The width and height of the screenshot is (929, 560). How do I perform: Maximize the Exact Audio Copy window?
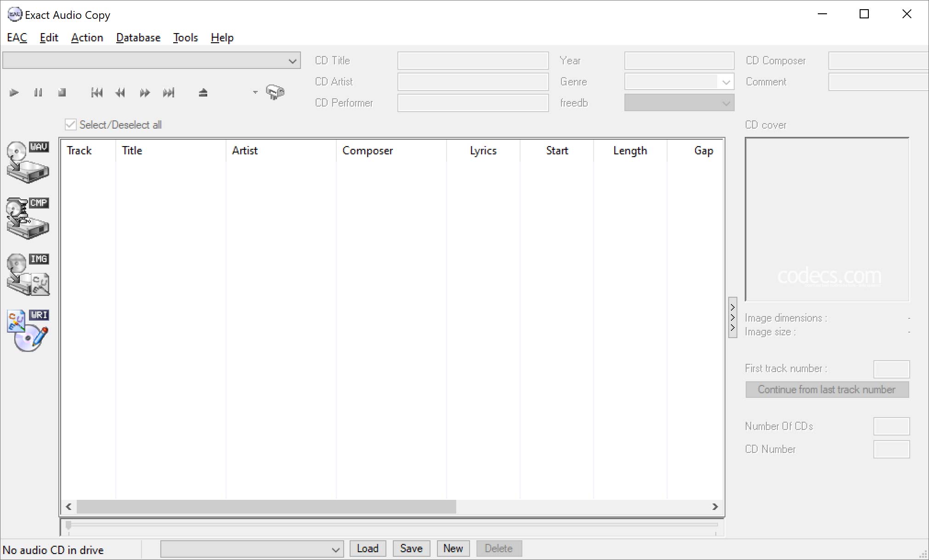[x=864, y=14]
